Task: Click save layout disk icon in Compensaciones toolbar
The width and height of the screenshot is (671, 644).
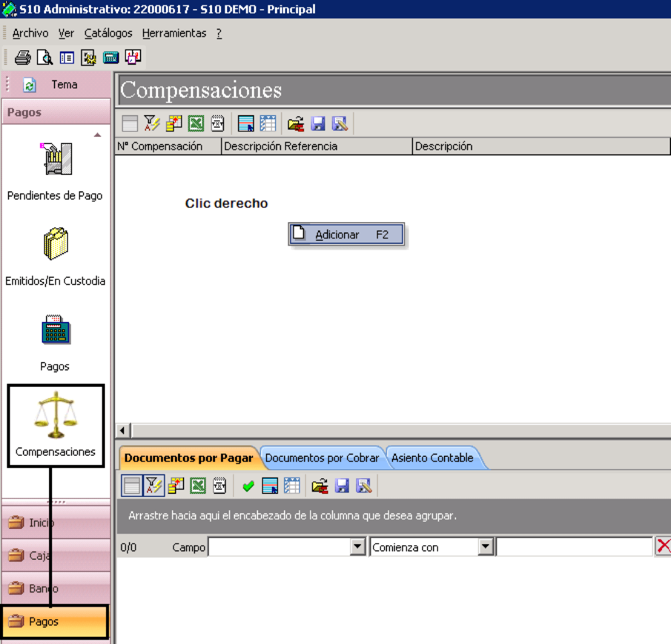Action: [x=317, y=123]
